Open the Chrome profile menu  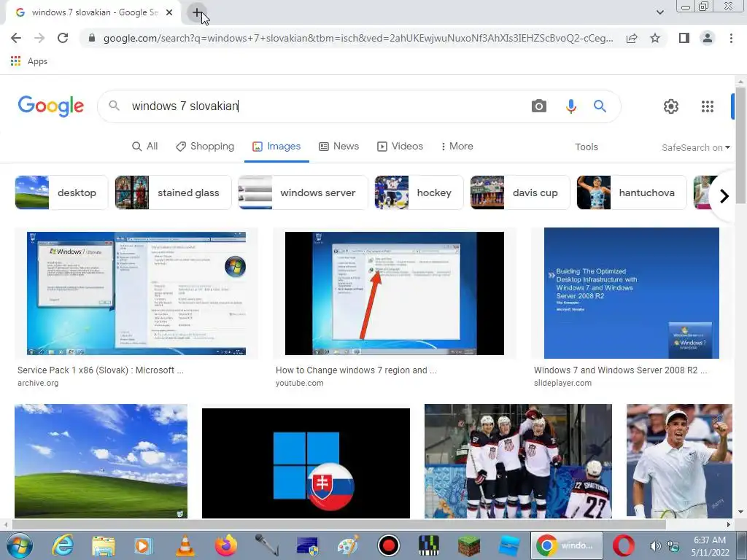pyautogui.click(x=708, y=38)
